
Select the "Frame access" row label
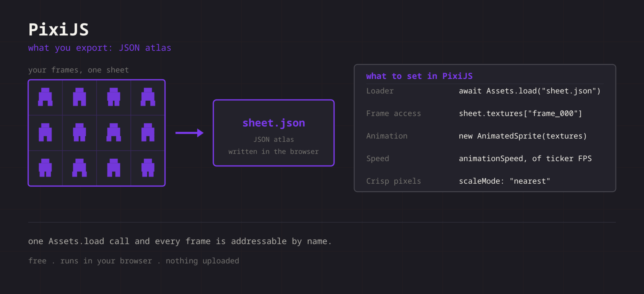394,114
